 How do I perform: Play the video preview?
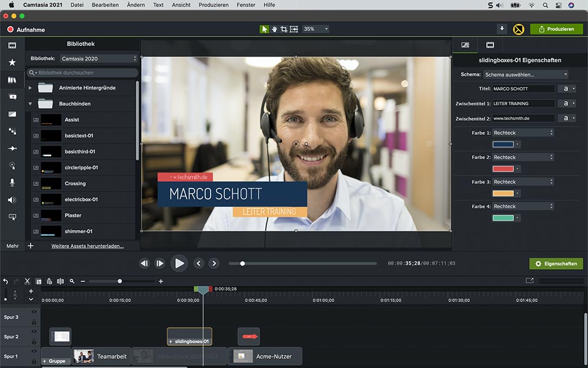pyautogui.click(x=179, y=263)
